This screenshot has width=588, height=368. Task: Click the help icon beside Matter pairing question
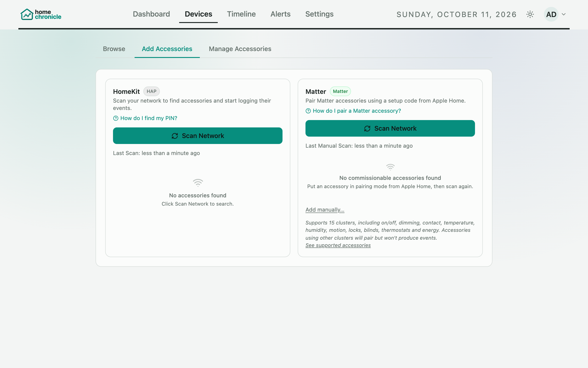pyautogui.click(x=308, y=111)
